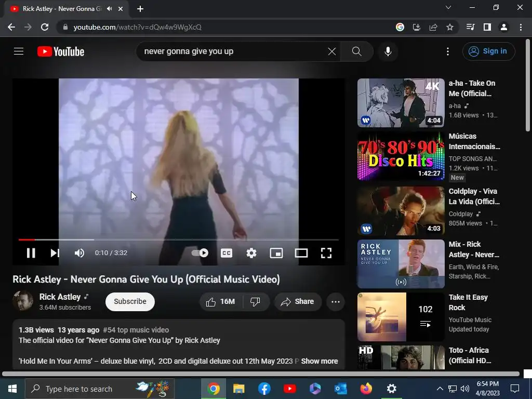Click the Sign in button
Image resolution: width=532 pixels, height=399 pixels.
488,51
